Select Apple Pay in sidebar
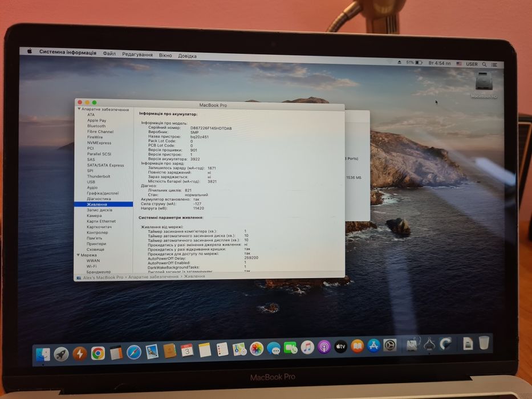Screen dimensions: 532x399 pos(97,120)
